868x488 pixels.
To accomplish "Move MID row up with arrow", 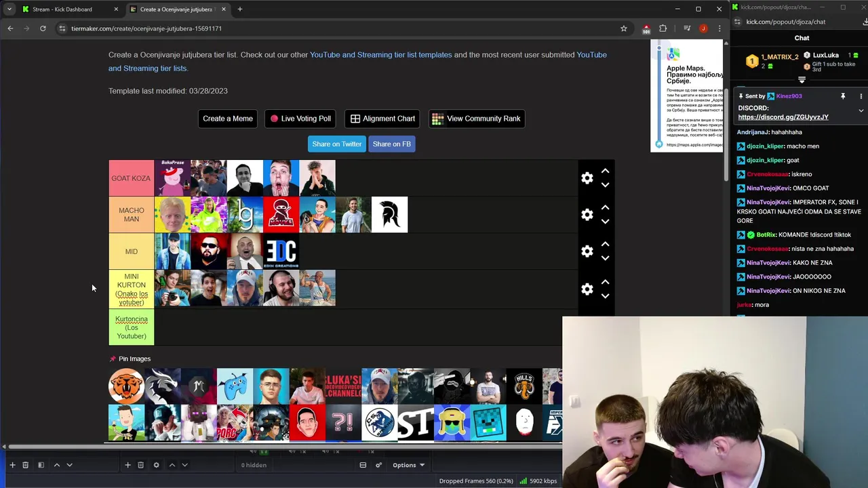I will tap(605, 244).
